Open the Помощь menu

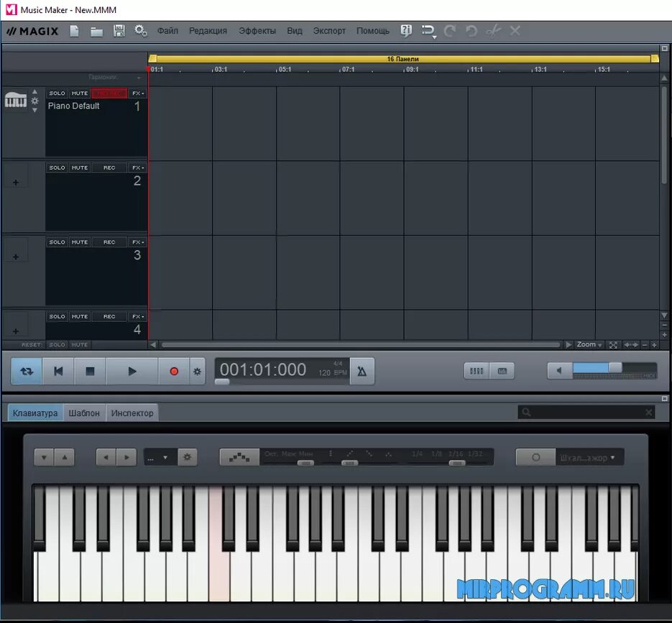pyautogui.click(x=373, y=31)
